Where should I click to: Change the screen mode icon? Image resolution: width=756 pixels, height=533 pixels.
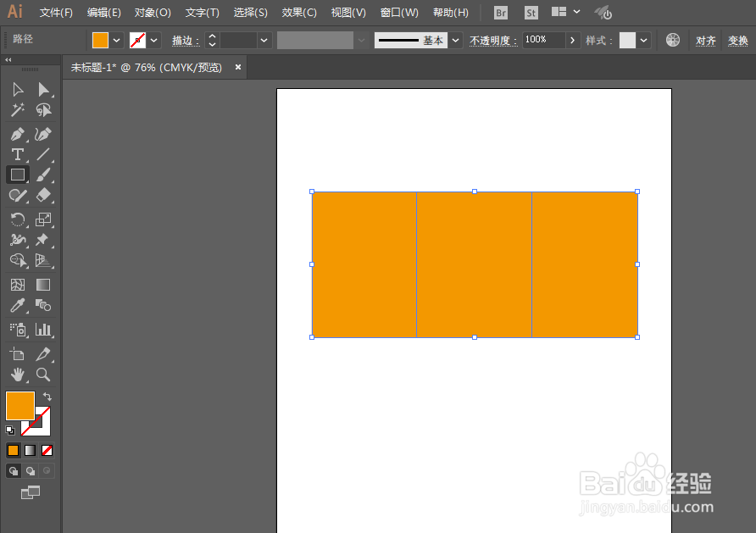[31, 492]
